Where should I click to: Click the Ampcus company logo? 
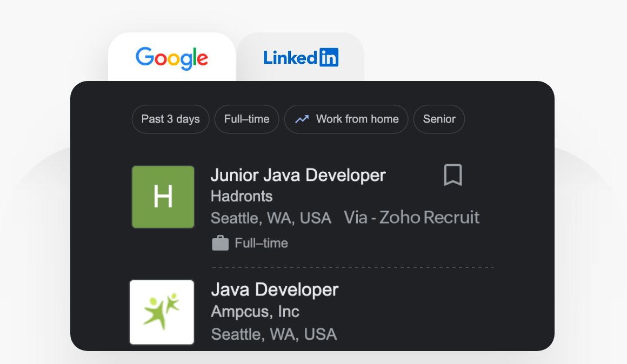click(x=162, y=312)
